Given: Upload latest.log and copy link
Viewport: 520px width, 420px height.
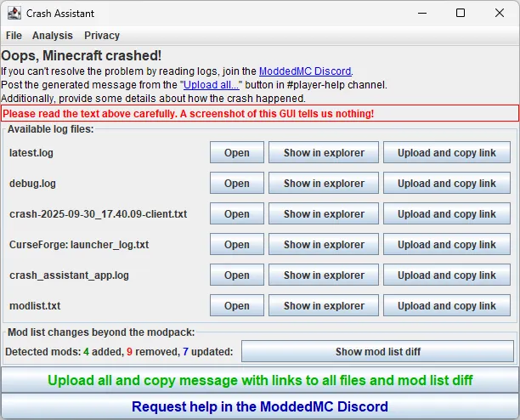Looking at the screenshot, I should click(446, 153).
